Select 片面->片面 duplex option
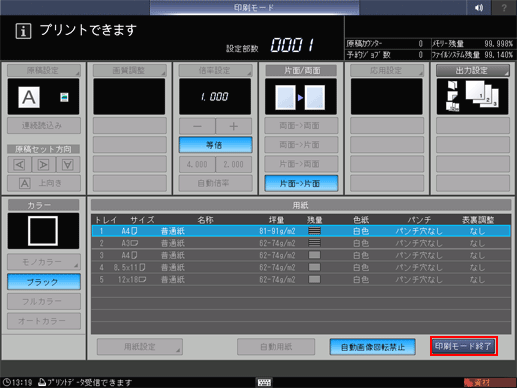517x388 pixels. point(301,183)
